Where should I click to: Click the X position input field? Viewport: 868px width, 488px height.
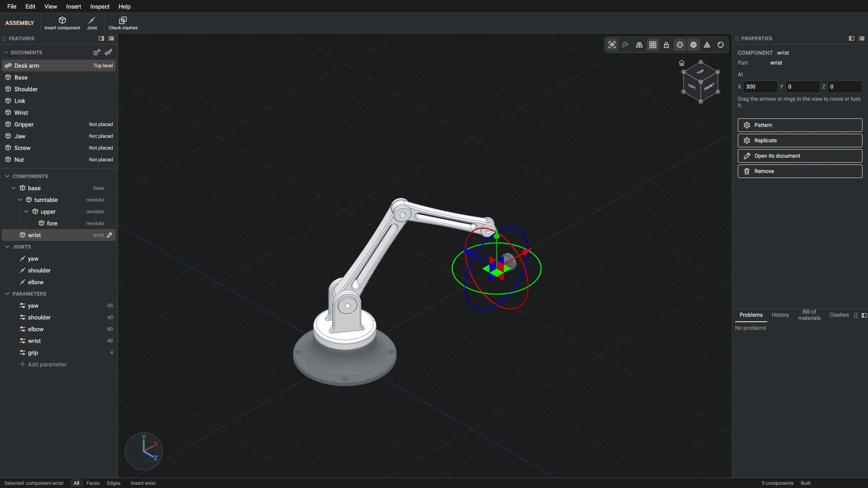(760, 87)
